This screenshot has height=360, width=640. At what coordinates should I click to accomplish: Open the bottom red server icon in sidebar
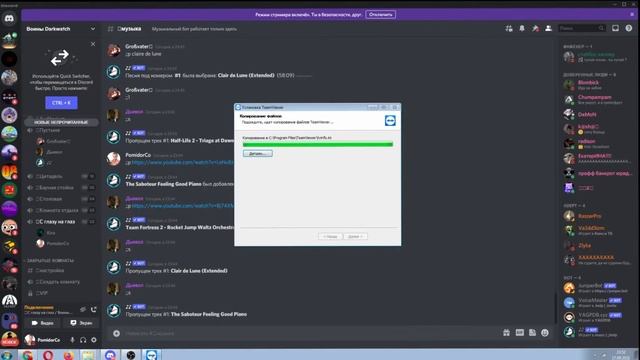(x=9, y=339)
